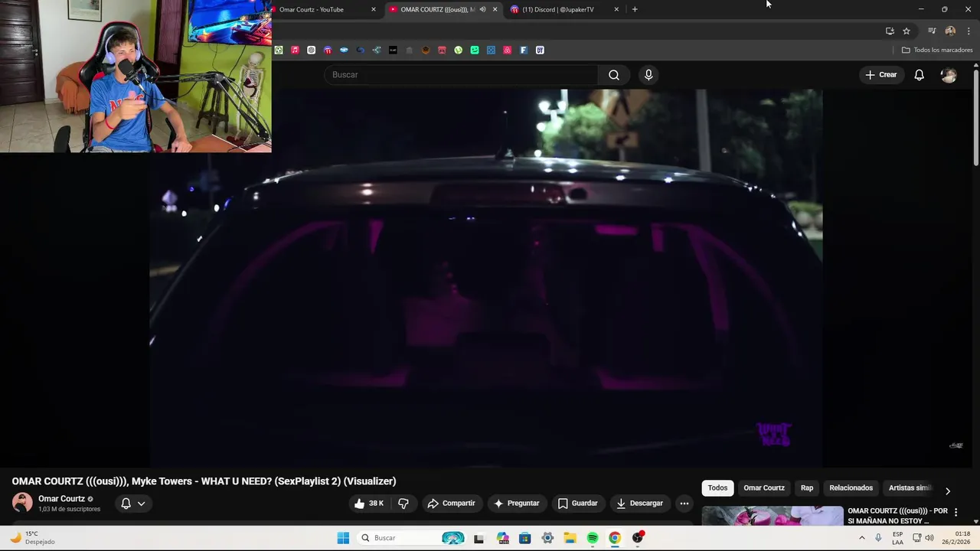Open language selector ESP LAA
This screenshot has width=980, height=551.
pyautogui.click(x=897, y=538)
